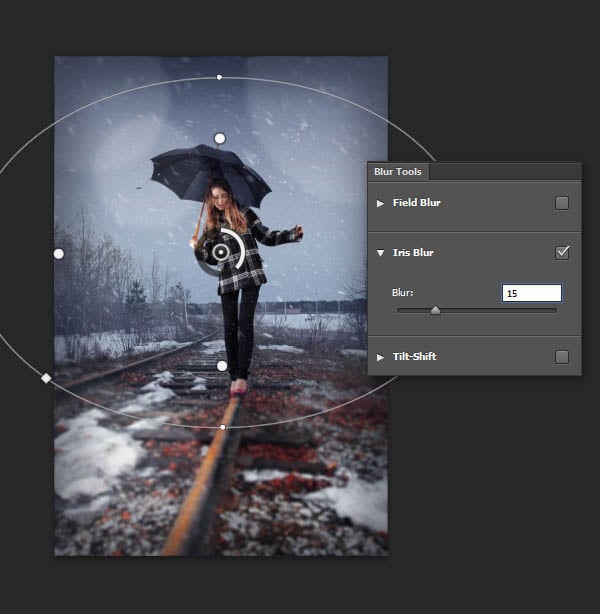Click the Iris Blur center pin
Viewport: 600px width, 614px height.
220,253
